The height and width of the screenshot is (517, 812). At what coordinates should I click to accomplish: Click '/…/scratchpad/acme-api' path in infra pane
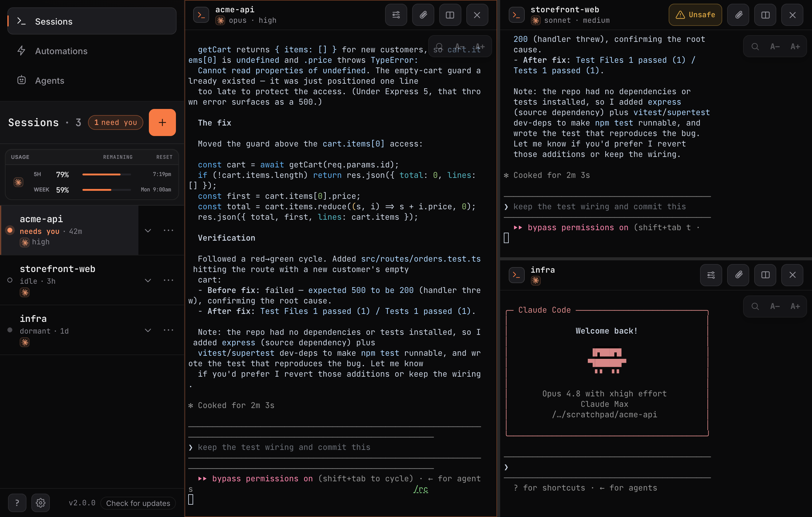click(604, 415)
